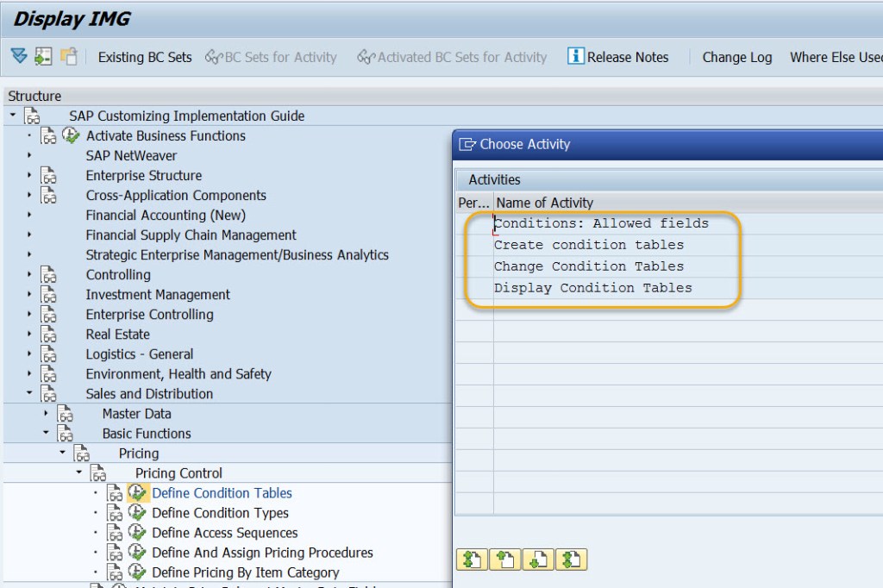Click the first-page arrow icon in Choose Activity dialog
883x588 pixels.
click(x=471, y=559)
